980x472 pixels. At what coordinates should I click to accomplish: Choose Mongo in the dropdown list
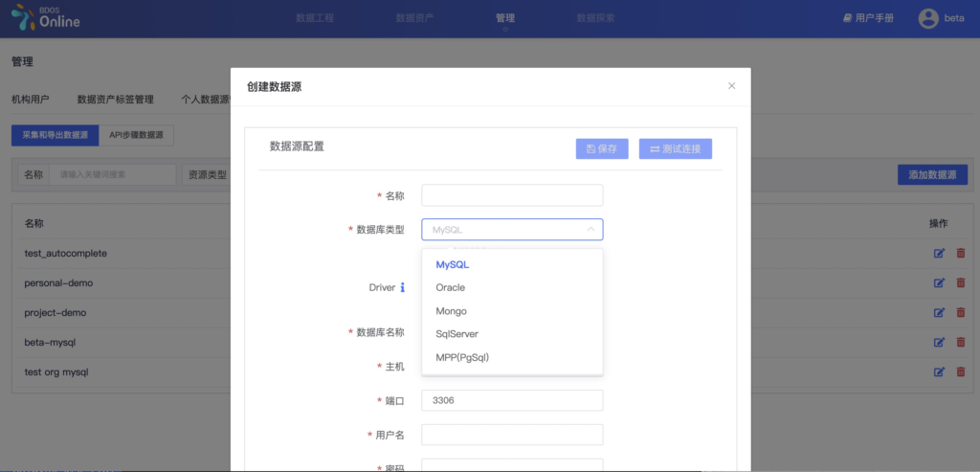[x=451, y=311]
